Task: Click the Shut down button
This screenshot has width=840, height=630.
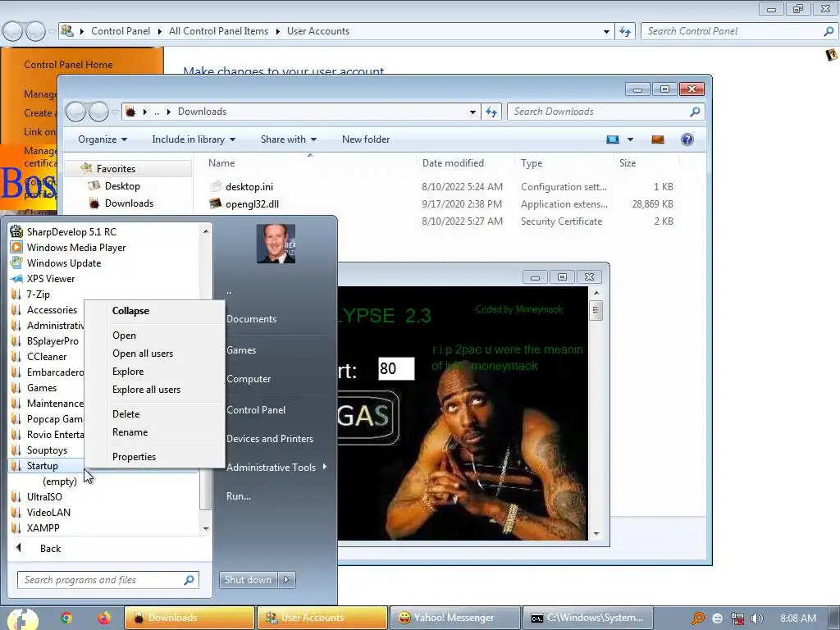Action: click(248, 580)
